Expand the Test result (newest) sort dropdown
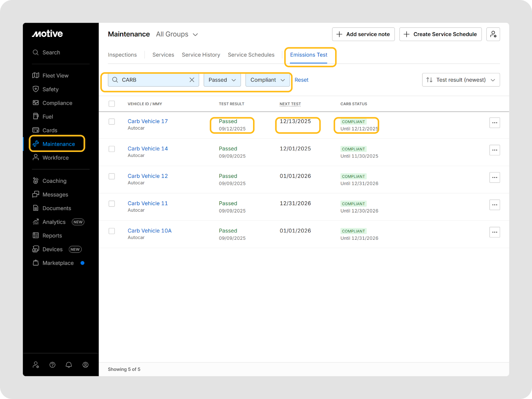The image size is (532, 399). [461, 80]
